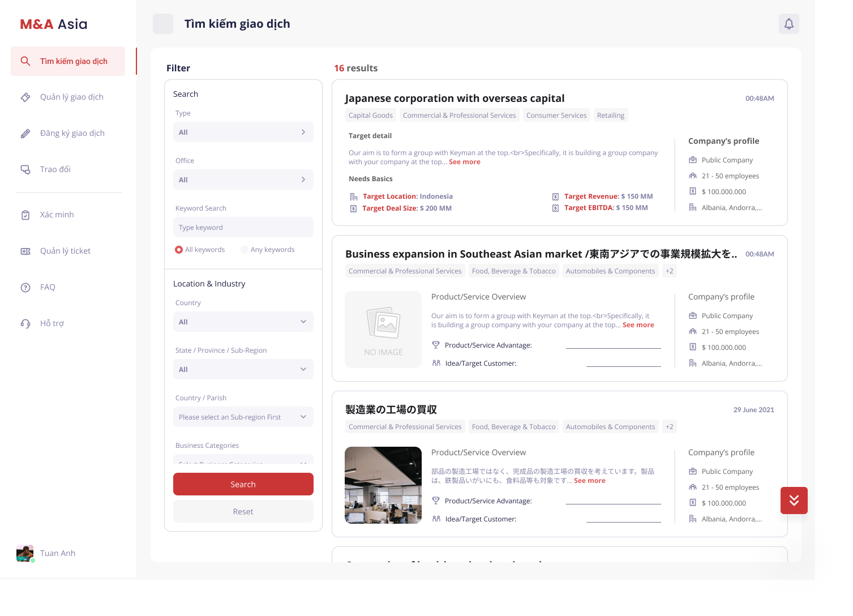Viewport: 853px width, 616px height.
Task: Expand the Country / Parish dropdown
Action: [x=243, y=417]
